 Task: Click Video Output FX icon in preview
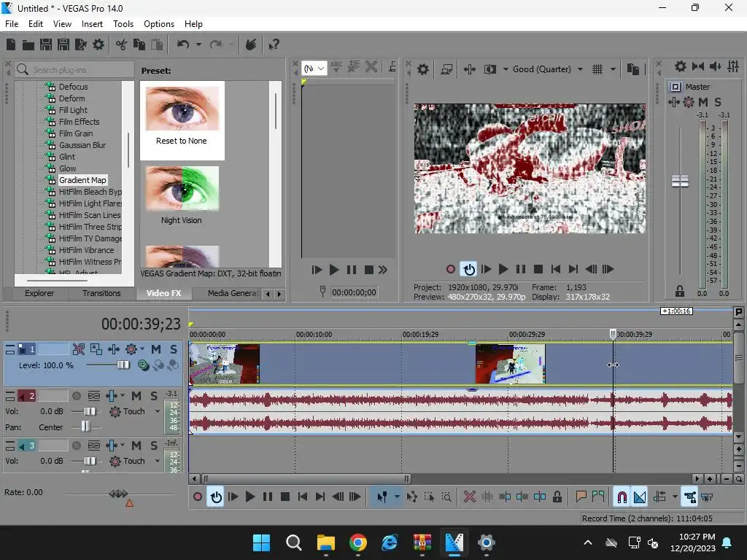coord(470,69)
